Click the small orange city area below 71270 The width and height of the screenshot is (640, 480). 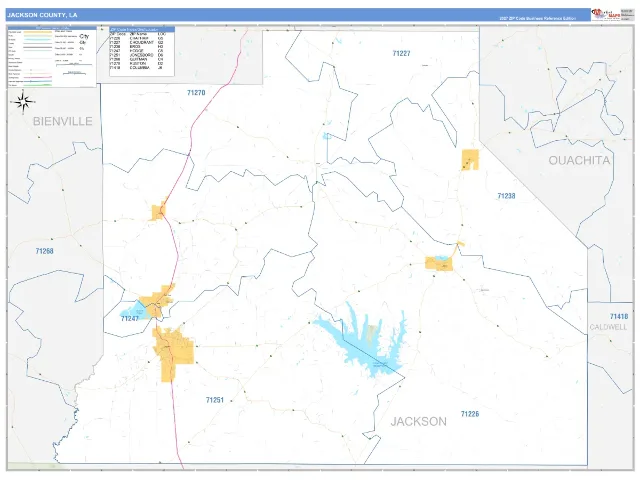[159, 211]
